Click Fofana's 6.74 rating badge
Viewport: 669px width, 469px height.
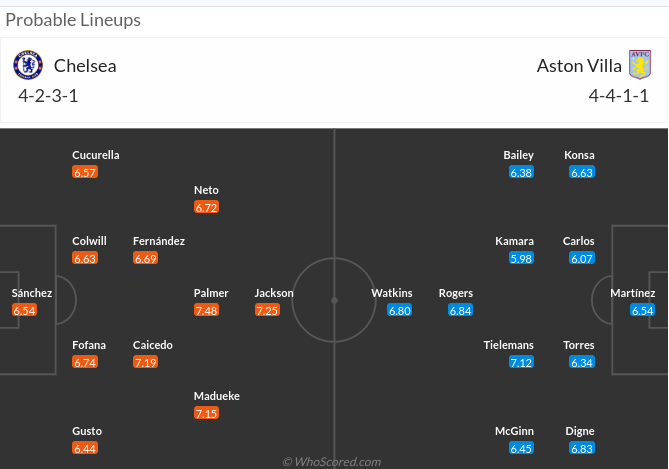pyautogui.click(x=85, y=362)
